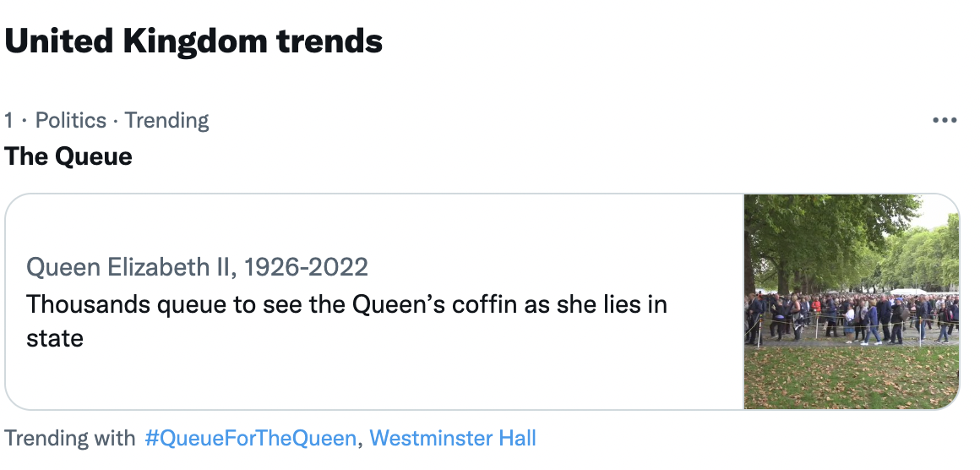
Task: Select the Politics category label
Action: click(x=71, y=120)
